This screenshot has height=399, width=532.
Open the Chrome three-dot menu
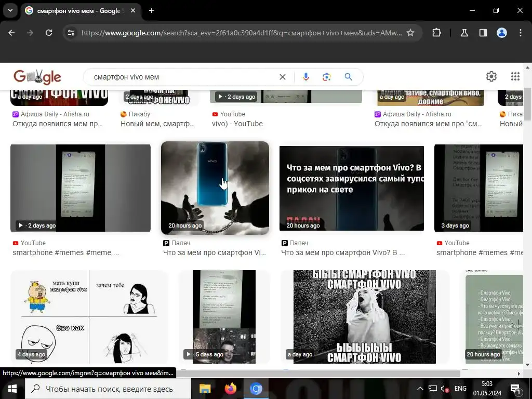click(x=521, y=33)
